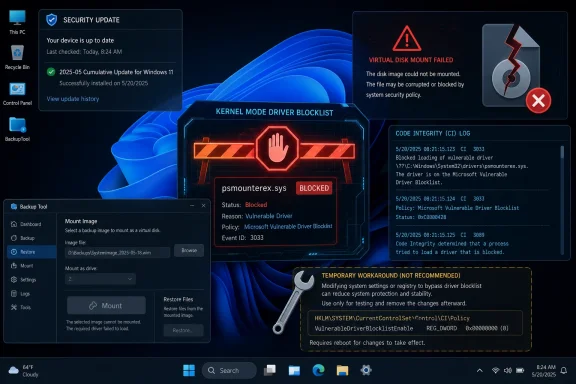Click the battery tray icon
Image resolution: width=576 pixels, height=384 pixels.
(520, 370)
